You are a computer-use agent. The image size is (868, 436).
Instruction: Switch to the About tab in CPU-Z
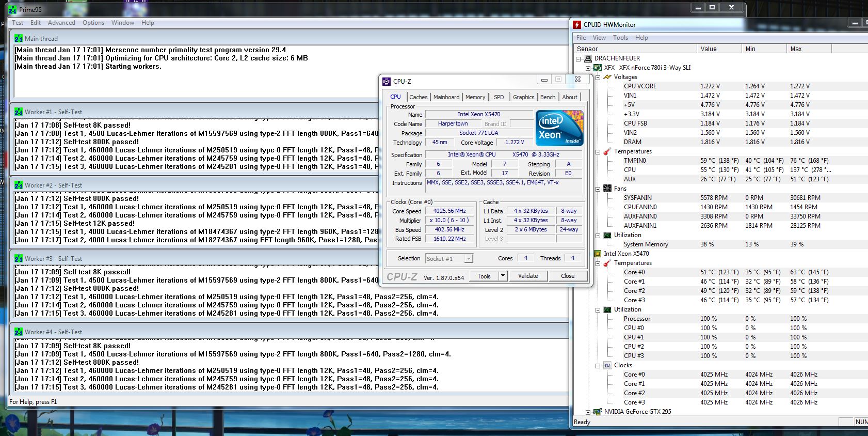pyautogui.click(x=570, y=97)
